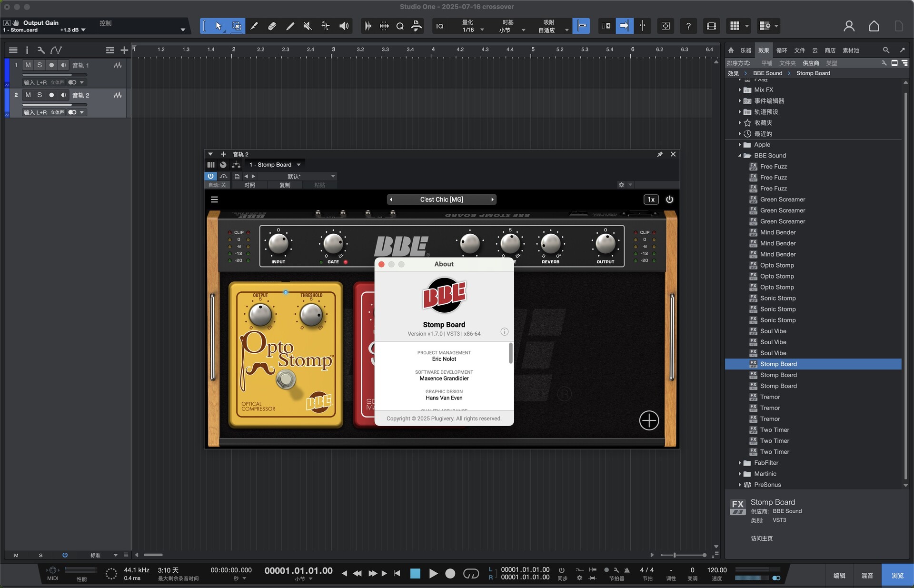Show track automation icon
914x588 pixels.
56,50
